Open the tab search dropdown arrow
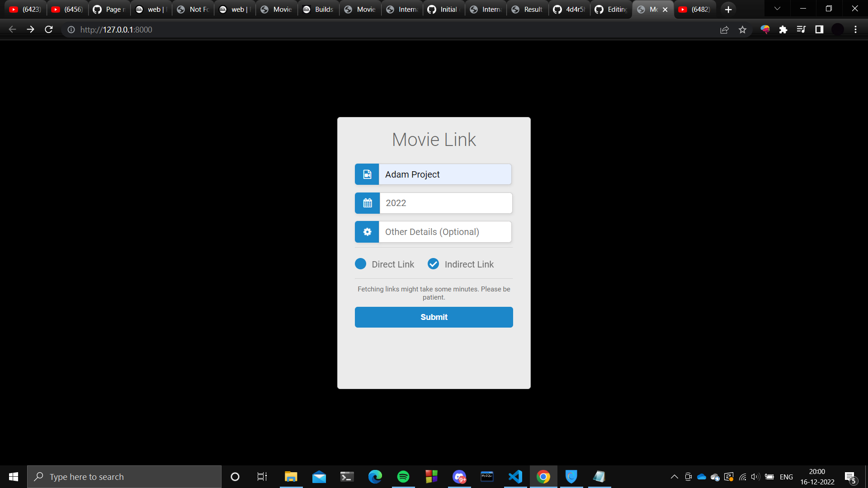 777,9
